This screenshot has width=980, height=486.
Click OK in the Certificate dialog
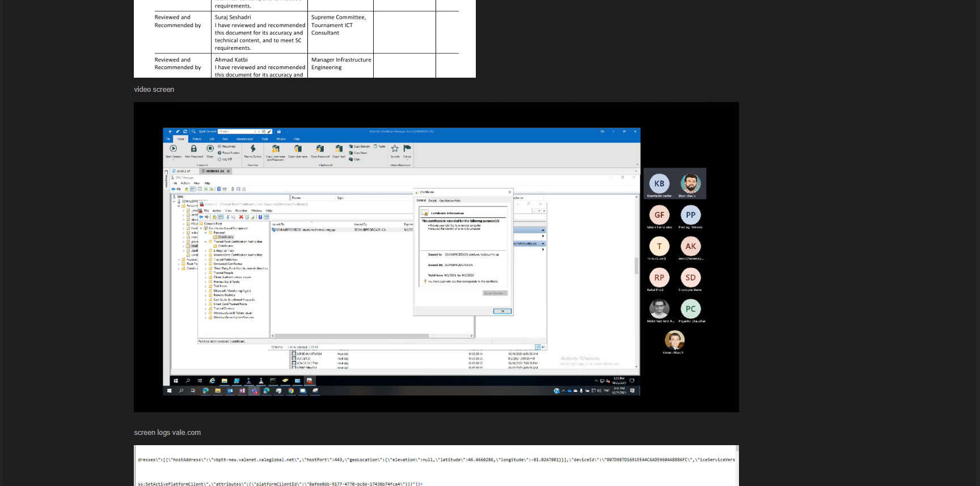[502, 311]
